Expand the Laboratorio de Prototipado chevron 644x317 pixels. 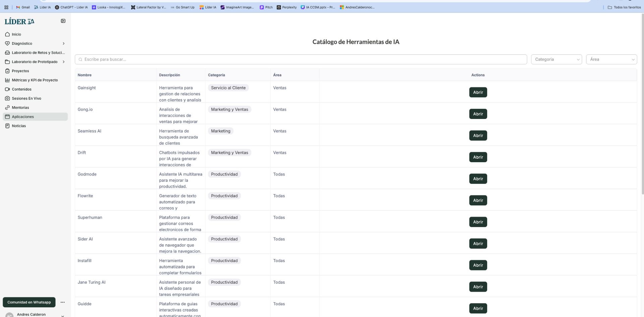[63, 62]
